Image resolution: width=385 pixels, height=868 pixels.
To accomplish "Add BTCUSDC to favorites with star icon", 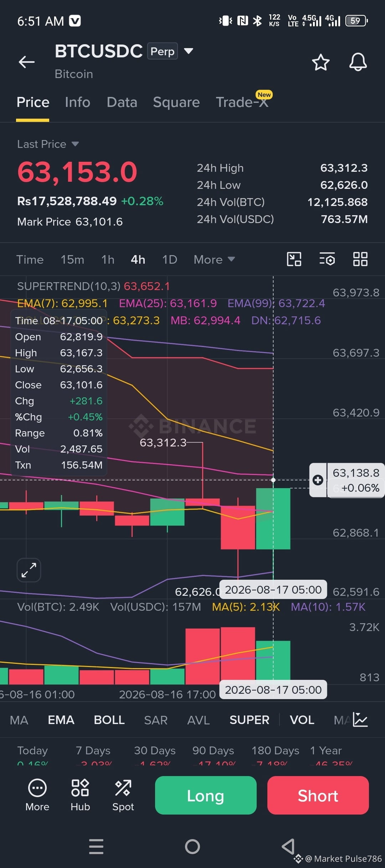I will 320,62.
